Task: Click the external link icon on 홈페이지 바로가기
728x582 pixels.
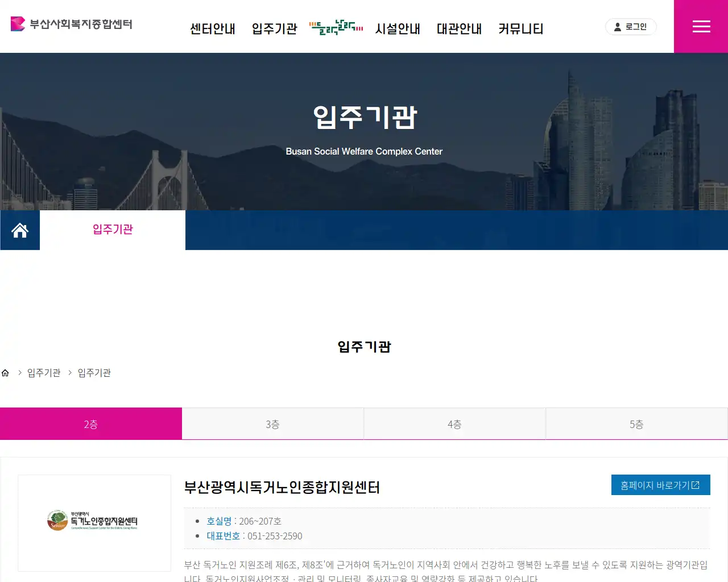Action: (x=698, y=484)
